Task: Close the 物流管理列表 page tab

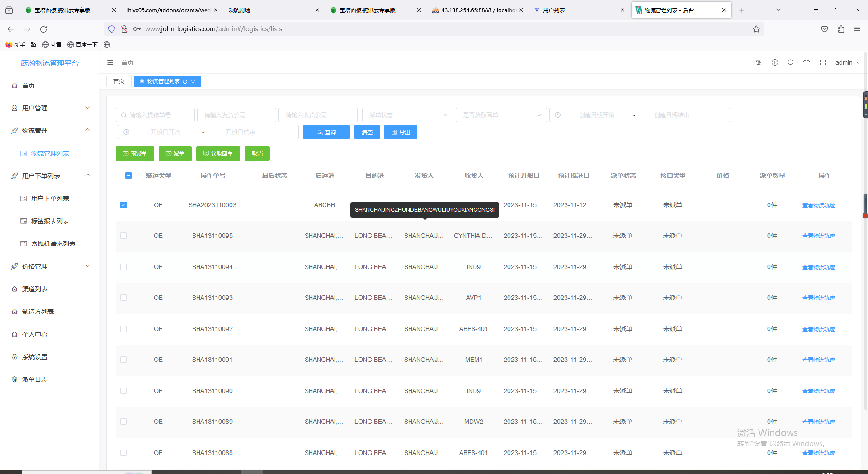Action: (x=193, y=81)
